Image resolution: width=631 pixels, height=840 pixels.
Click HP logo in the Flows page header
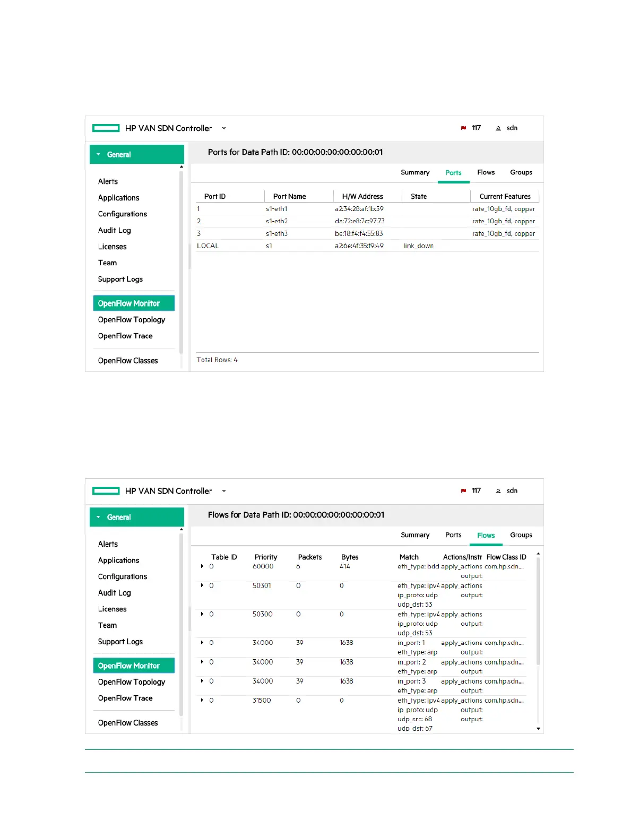[x=106, y=491]
